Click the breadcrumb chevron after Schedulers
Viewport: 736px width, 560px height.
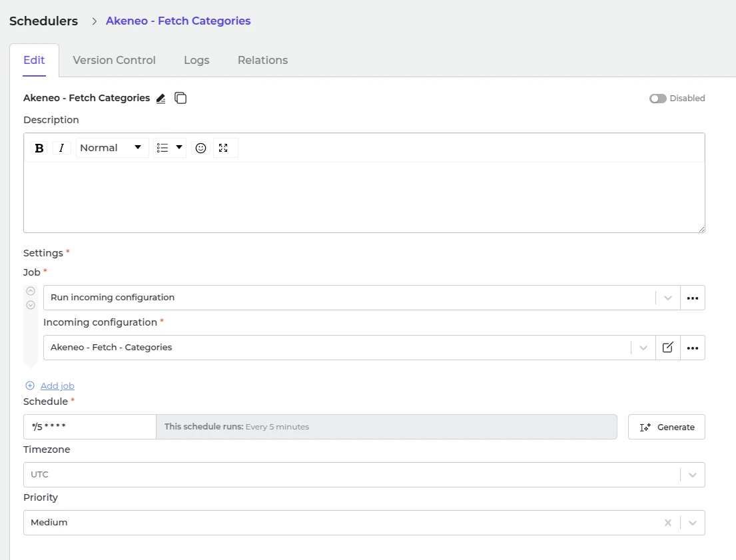(94, 21)
